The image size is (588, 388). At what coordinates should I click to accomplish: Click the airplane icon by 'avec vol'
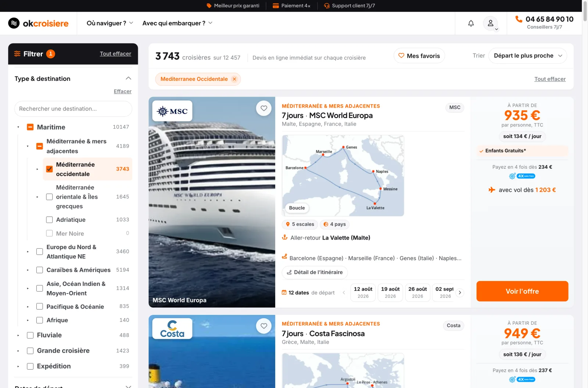(492, 190)
